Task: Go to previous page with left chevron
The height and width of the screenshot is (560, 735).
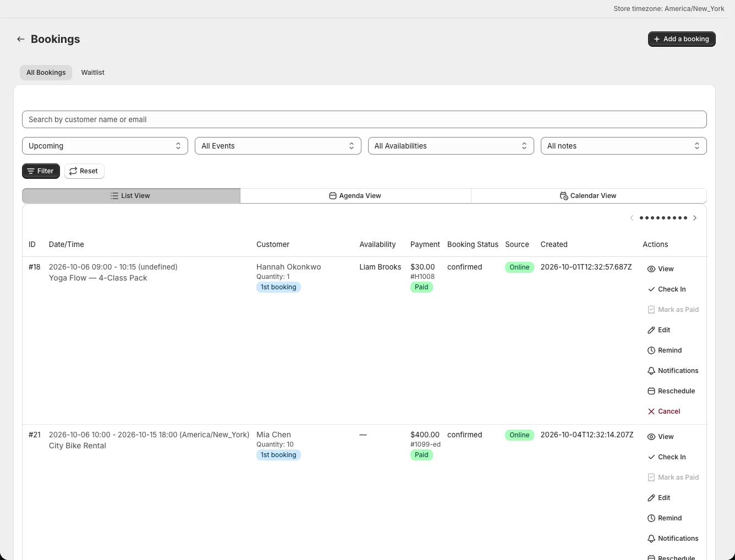Action: 632,218
